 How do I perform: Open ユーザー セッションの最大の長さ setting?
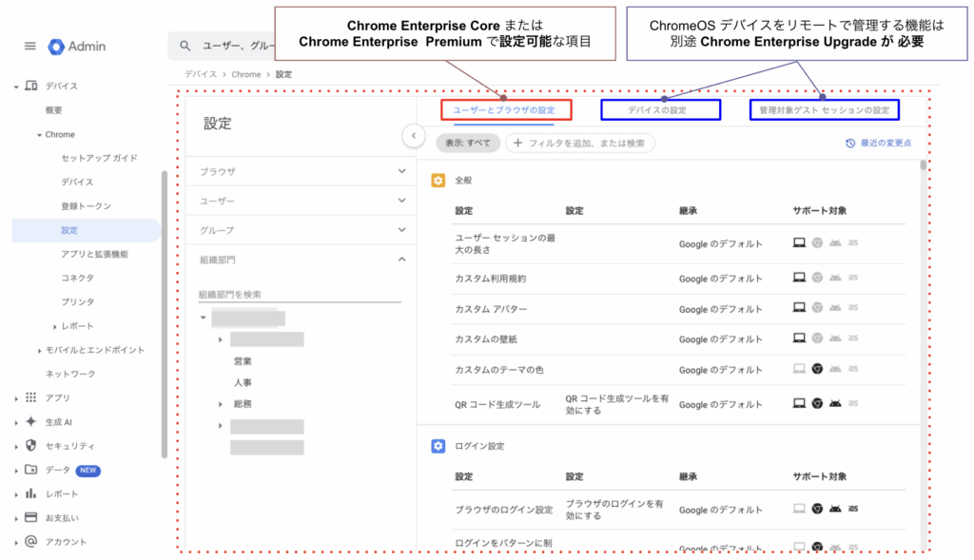[x=505, y=244]
